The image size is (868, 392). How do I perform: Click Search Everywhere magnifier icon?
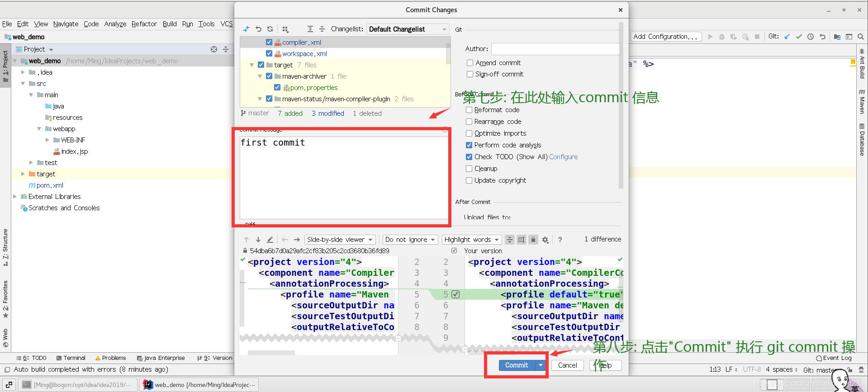(861, 37)
